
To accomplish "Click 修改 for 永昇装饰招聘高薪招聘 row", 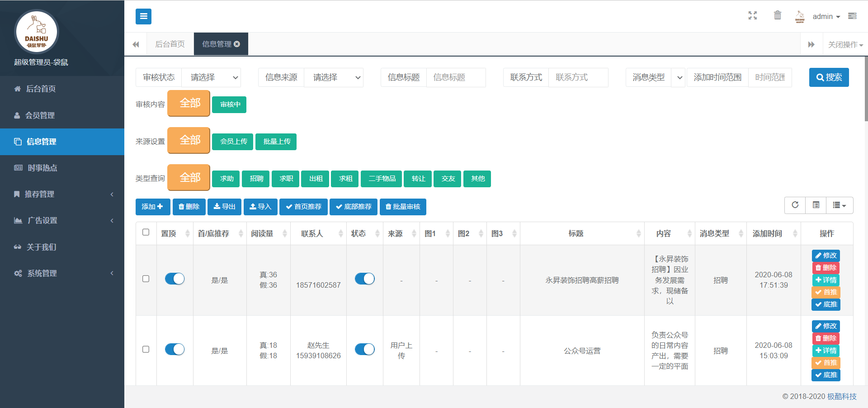I will (826, 256).
